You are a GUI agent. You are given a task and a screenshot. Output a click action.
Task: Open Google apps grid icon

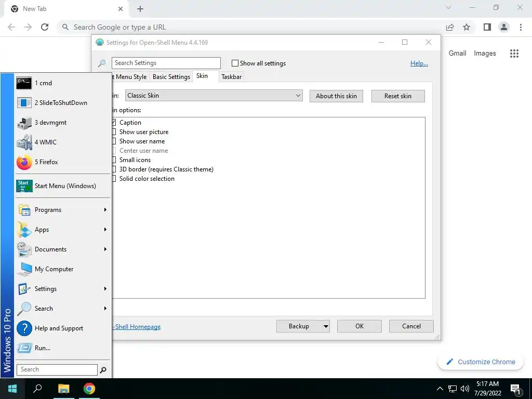coord(514,54)
